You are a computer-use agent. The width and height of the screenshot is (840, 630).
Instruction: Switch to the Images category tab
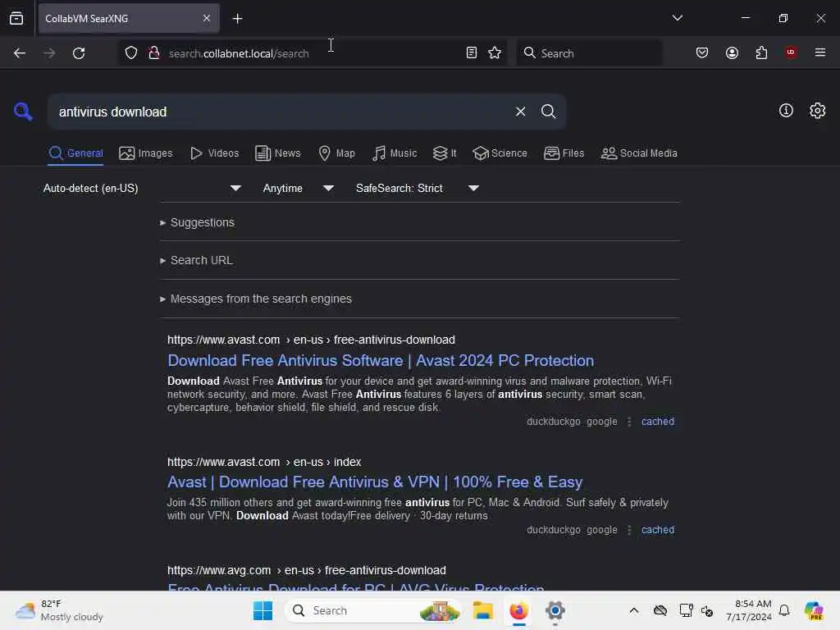point(146,153)
